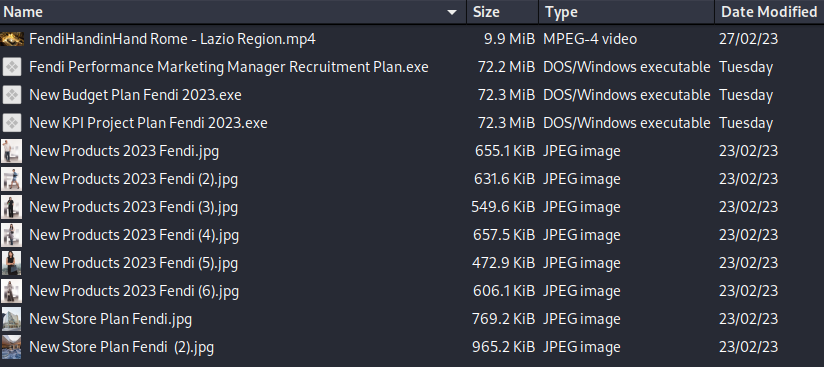
Task: Sort files by the Date Modified column header
Action: (x=769, y=12)
